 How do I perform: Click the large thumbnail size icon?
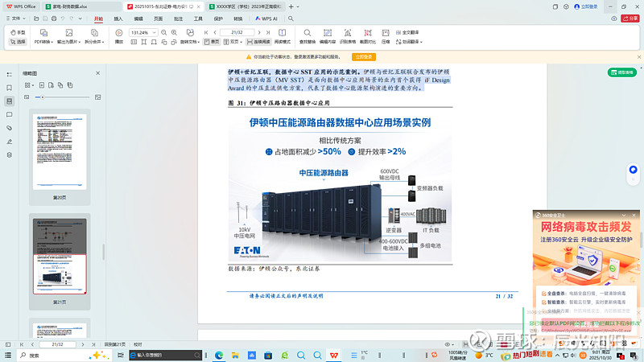tap(97, 97)
